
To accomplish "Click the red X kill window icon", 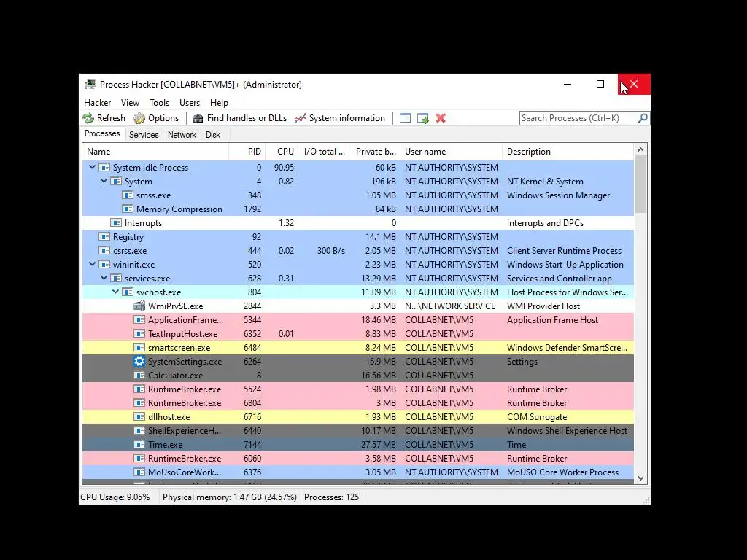I will pyautogui.click(x=441, y=118).
